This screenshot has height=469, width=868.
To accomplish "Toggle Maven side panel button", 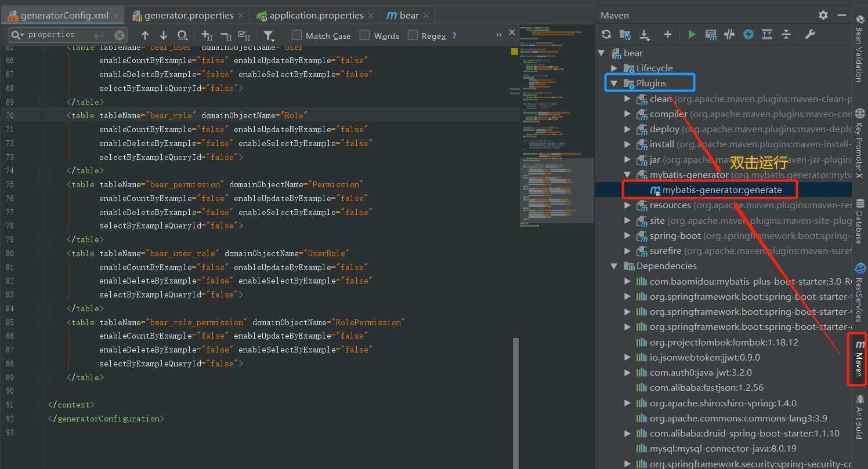I will pyautogui.click(x=860, y=358).
